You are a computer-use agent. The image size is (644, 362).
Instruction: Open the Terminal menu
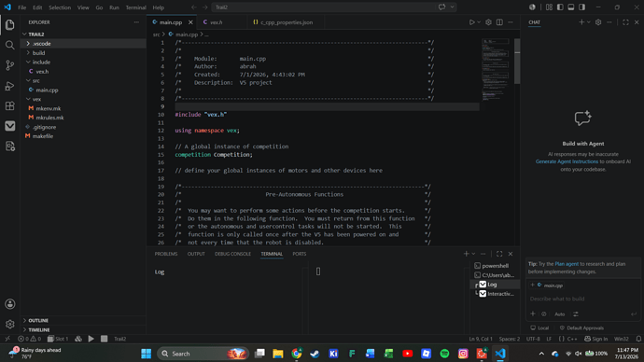point(135,7)
